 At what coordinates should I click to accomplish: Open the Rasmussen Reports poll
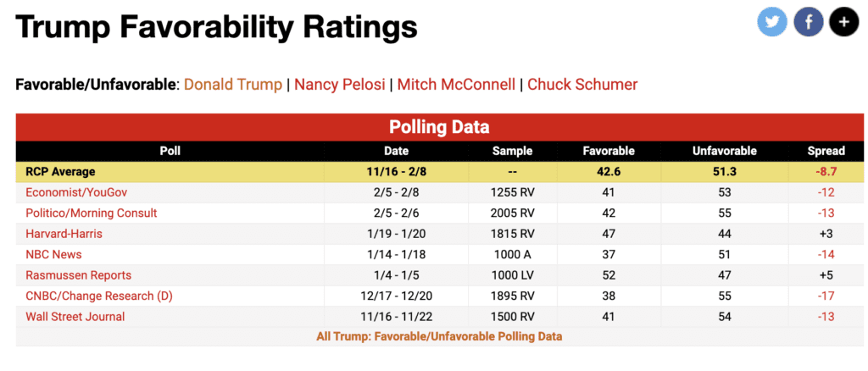coord(78,275)
